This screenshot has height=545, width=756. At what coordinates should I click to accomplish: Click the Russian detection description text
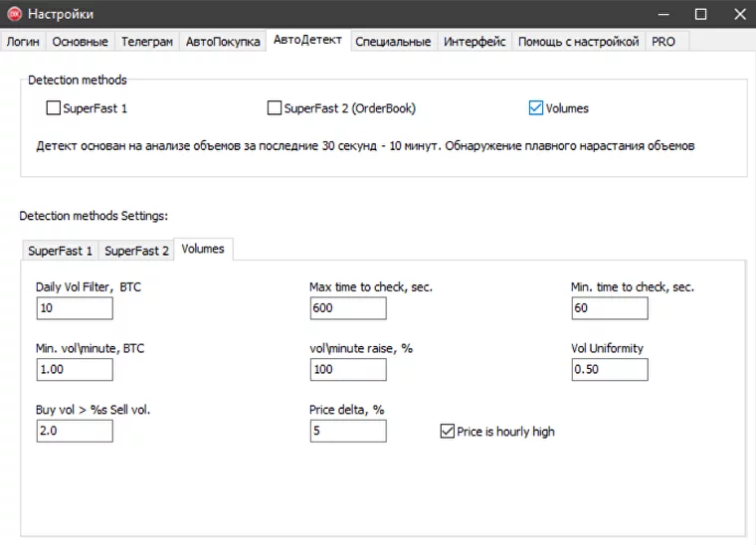tap(365, 146)
